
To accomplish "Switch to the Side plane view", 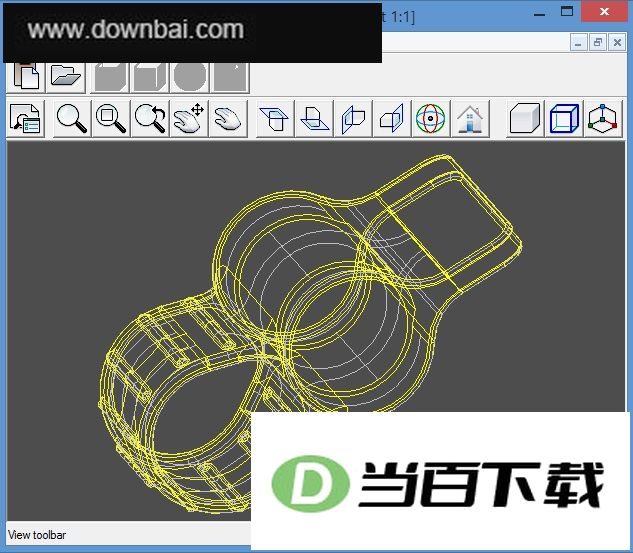I will click(392, 119).
